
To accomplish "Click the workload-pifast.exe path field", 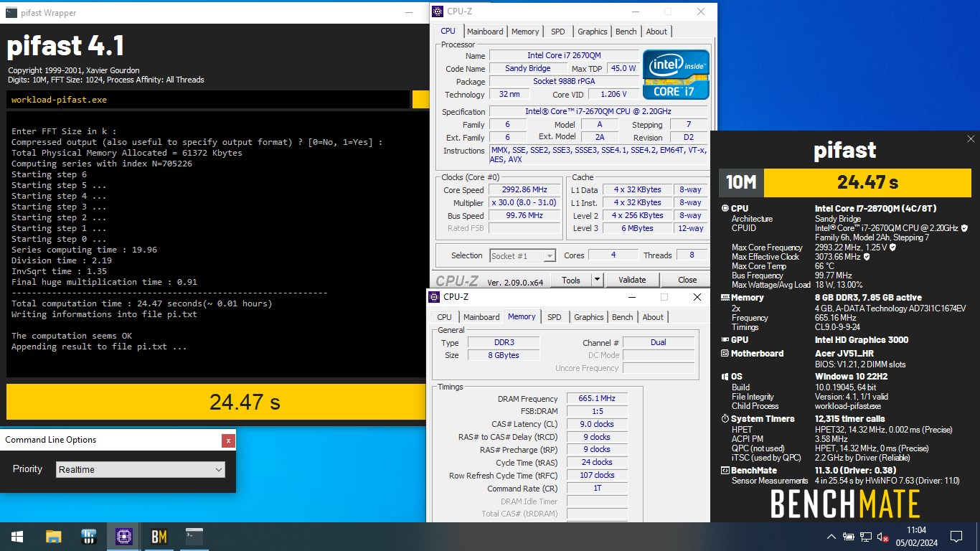I will pyautogui.click(x=208, y=100).
